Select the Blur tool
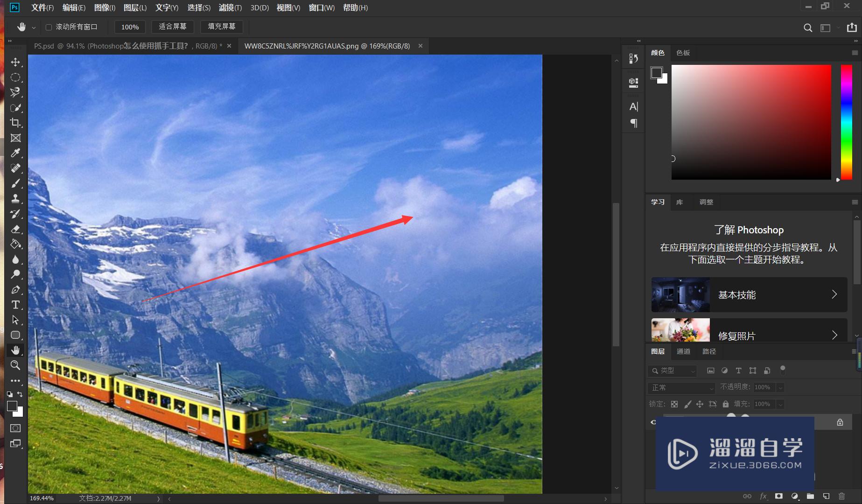862x504 pixels. point(15,259)
